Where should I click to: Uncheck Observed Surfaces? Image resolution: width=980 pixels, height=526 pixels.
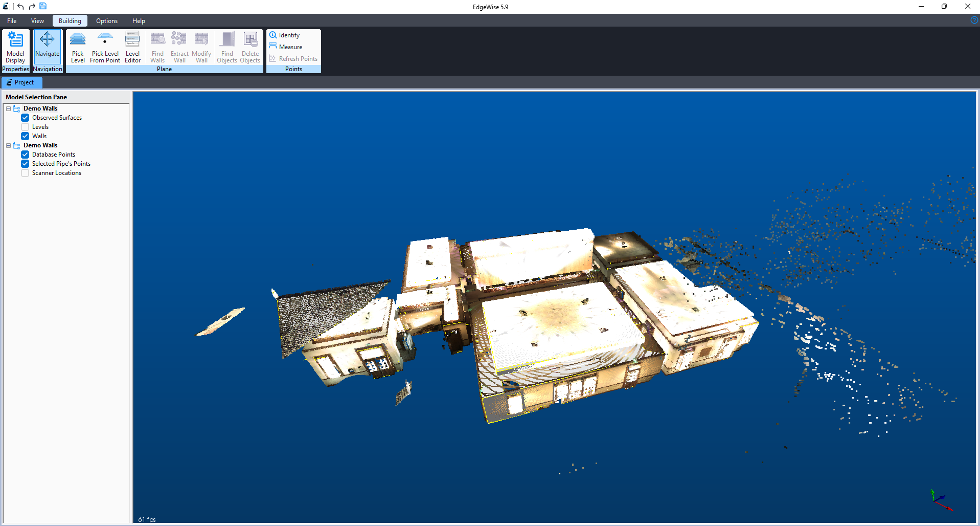tap(25, 118)
